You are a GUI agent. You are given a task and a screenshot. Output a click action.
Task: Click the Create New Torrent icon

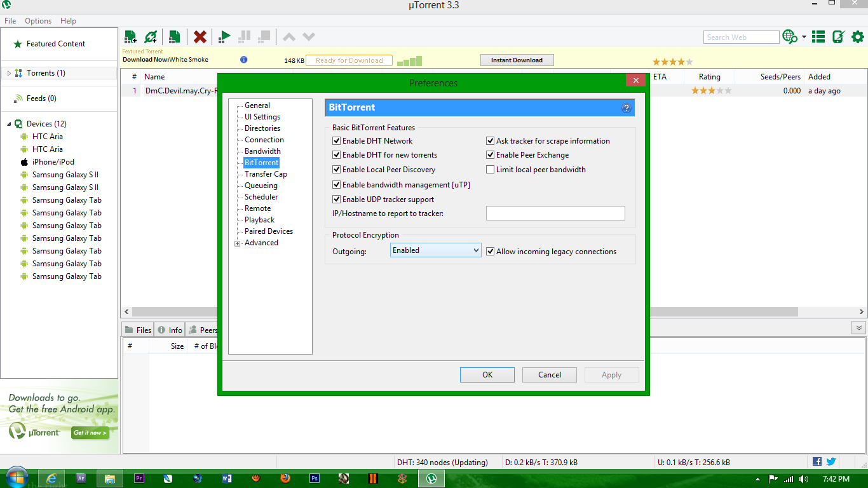click(x=174, y=37)
